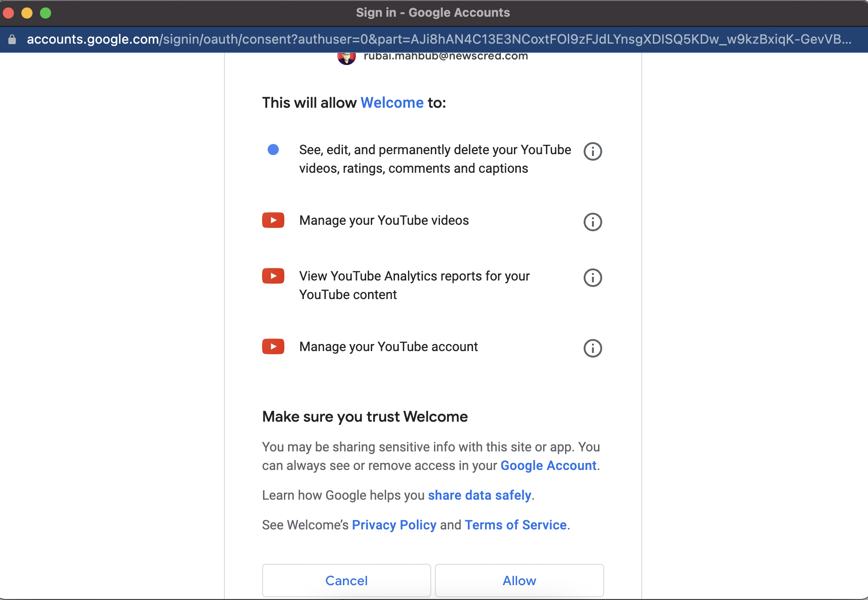Open info icon for Manage your YouTube account
The image size is (868, 600).
(592, 348)
